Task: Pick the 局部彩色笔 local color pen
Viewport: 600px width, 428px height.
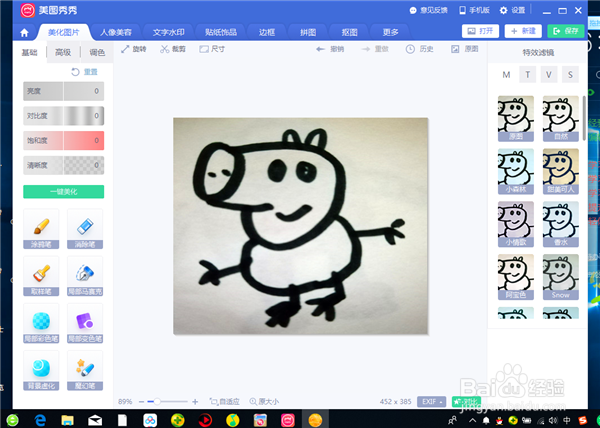Action: click(x=41, y=323)
